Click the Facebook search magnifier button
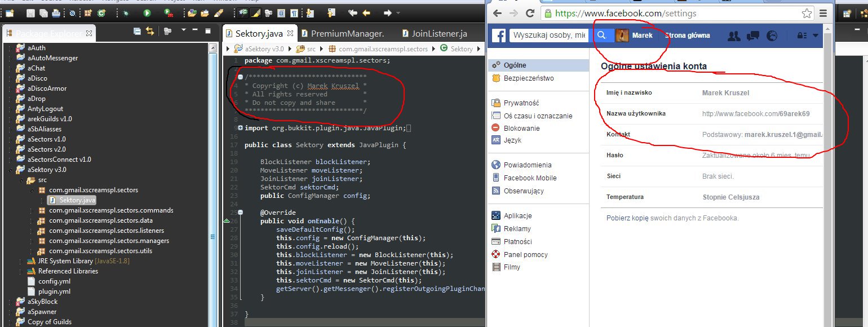This screenshot has height=327, width=868. pyautogui.click(x=602, y=36)
